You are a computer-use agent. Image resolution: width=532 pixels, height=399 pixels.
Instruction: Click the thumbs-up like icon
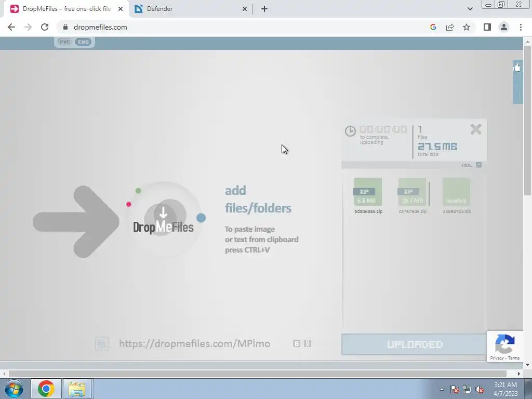click(517, 68)
